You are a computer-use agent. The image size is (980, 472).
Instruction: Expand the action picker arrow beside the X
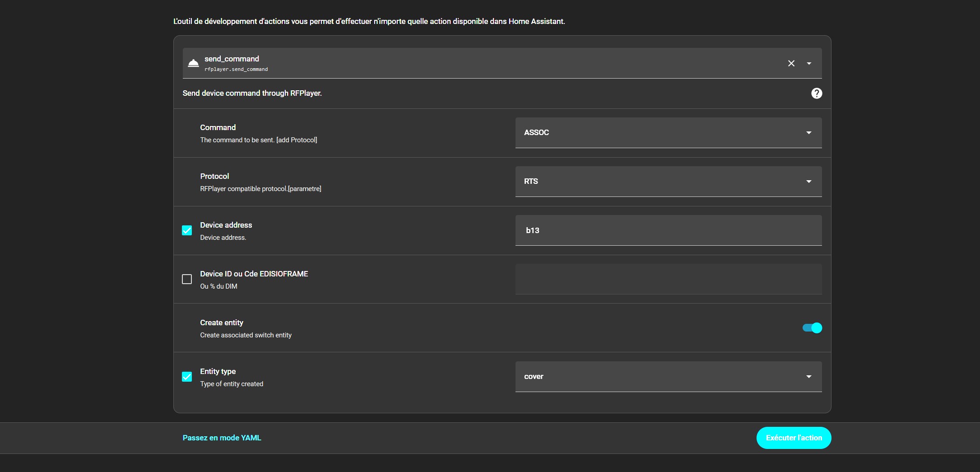pyautogui.click(x=809, y=63)
